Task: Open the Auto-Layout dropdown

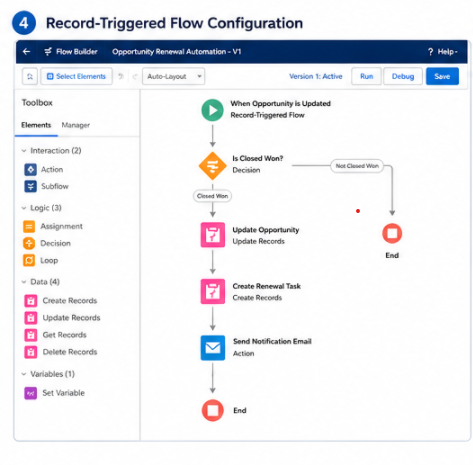Action: pyautogui.click(x=173, y=77)
